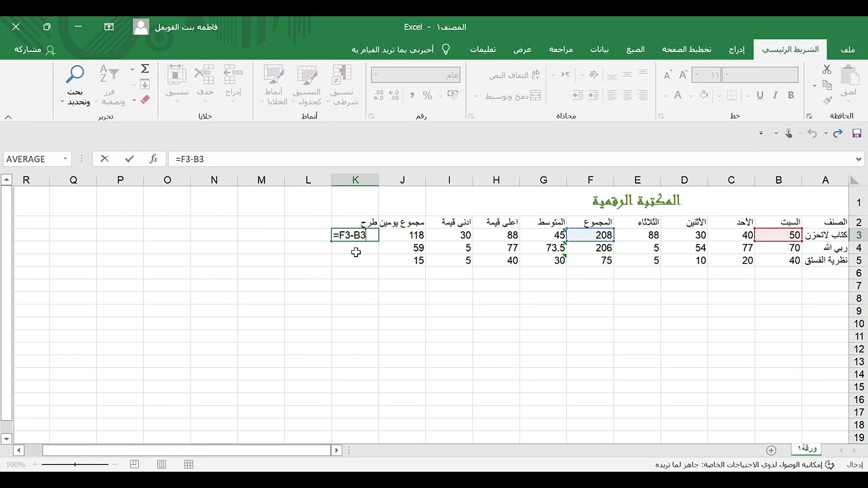The image size is (868, 488).
Task: Cancel the formula with the X button
Action: [104, 159]
